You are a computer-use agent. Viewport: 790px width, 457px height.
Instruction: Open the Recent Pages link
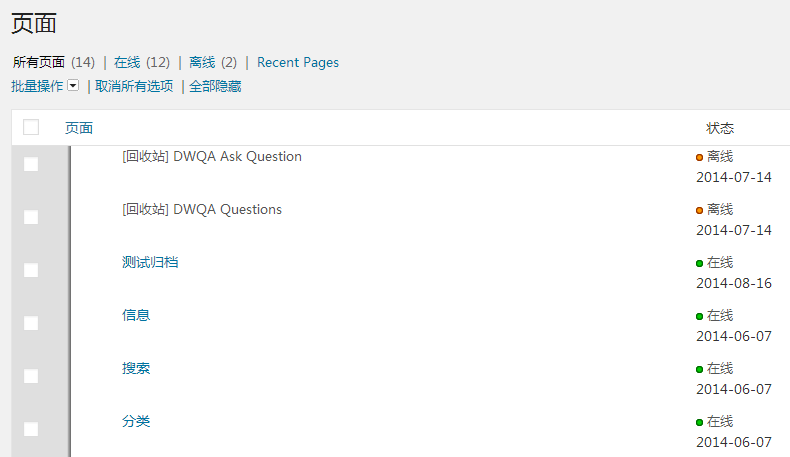click(x=298, y=62)
